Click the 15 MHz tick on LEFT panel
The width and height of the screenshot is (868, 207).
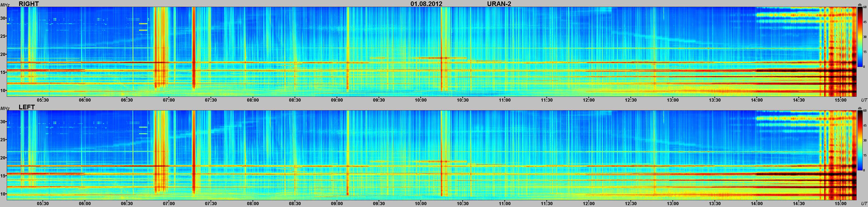click(x=3, y=176)
